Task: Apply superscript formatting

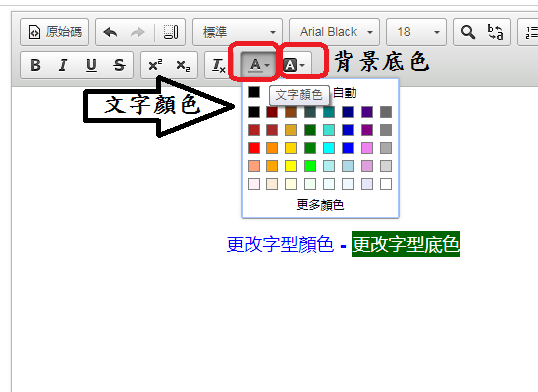Action: (155, 65)
